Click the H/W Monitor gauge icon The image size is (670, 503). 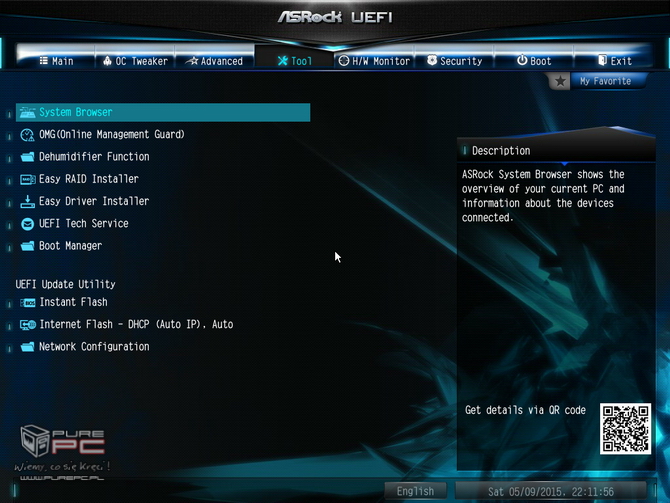tap(344, 61)
